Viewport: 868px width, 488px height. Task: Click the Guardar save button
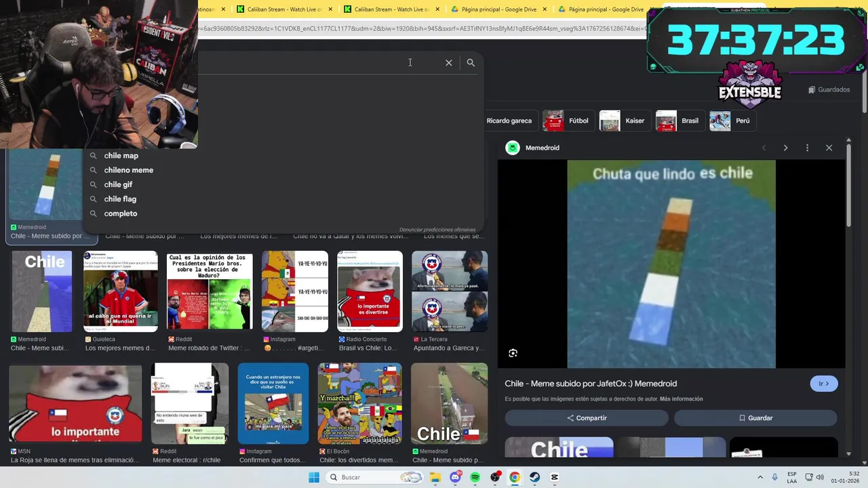[755, 418]
